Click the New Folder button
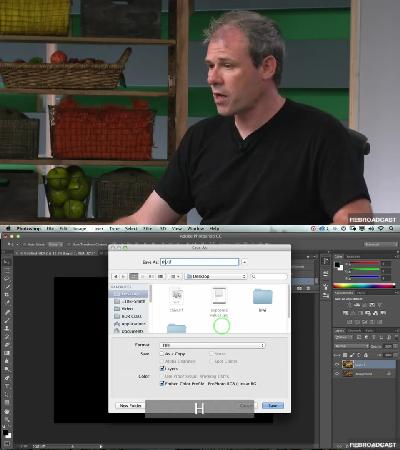The image size is (400, 450). 130,406
